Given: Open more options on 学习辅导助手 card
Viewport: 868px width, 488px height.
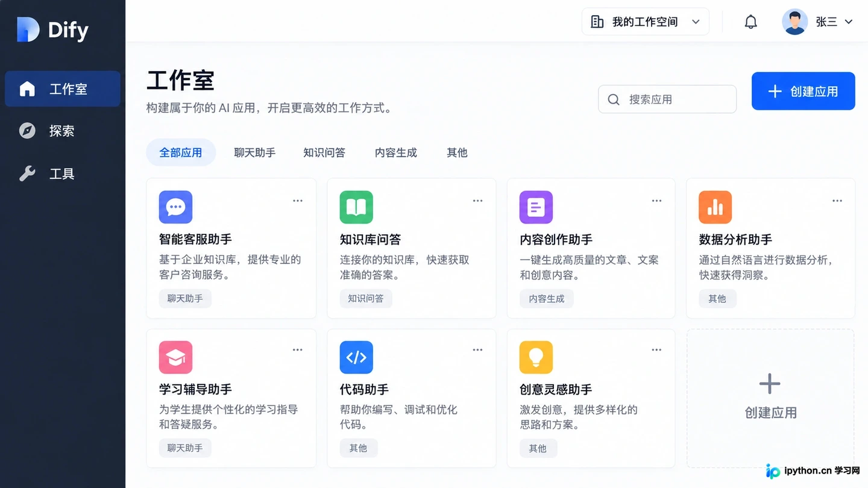Looking at the screenshot, I should pyautogui.click(x=298, y=349).
